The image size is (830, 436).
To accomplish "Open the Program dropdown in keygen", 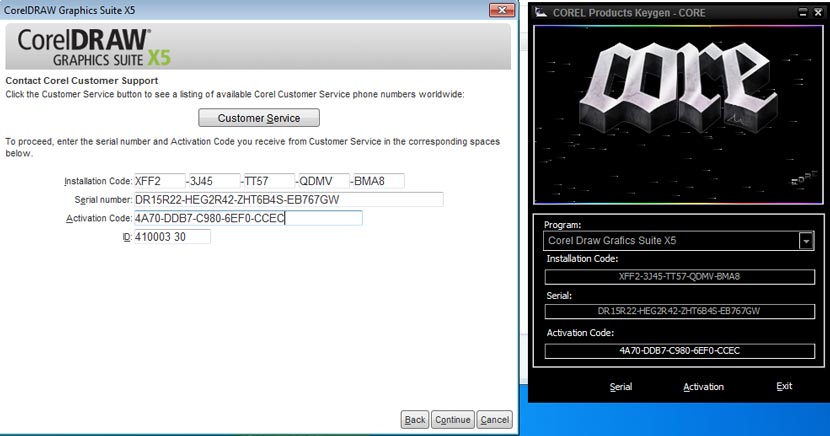I will click(x=806, y=241).
